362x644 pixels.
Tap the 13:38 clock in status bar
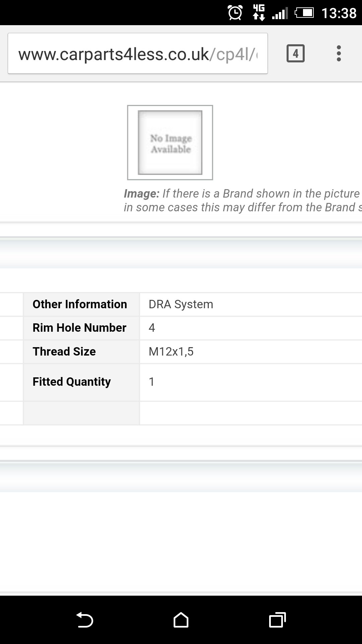pos(339,13)
